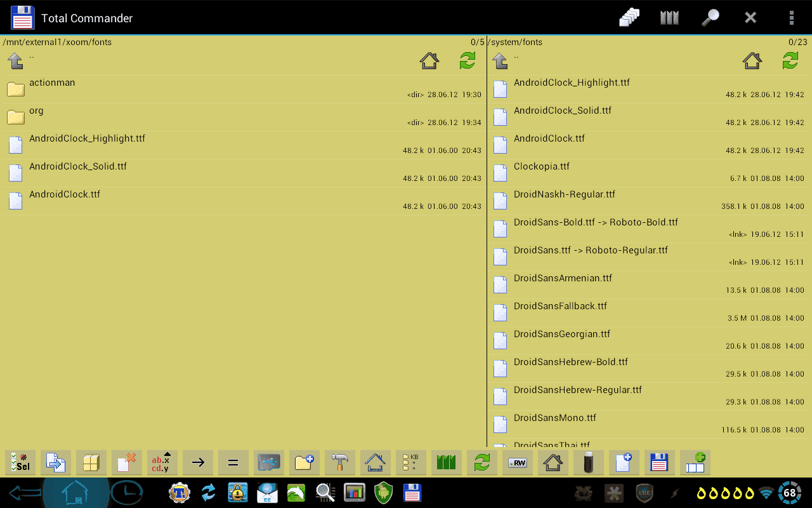Screen dimensions: 812x508
Task: Tap the Total Commander floppy logo in title bar
Action: tap(22, 18)
